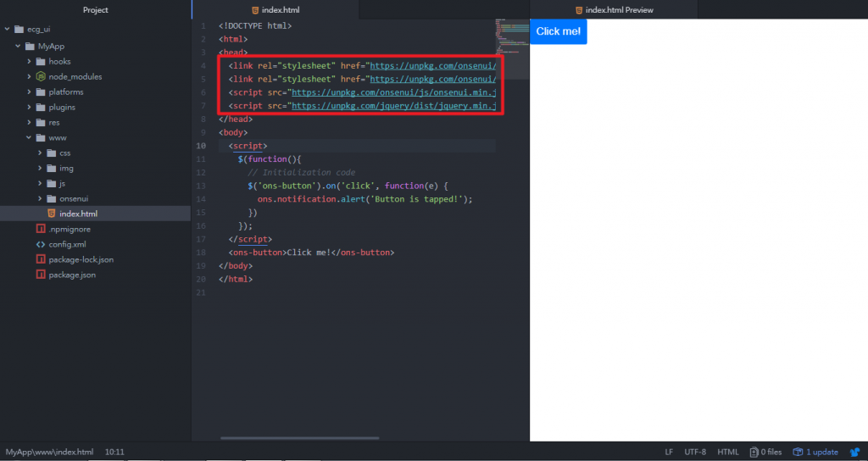The image size is (868, 461).
Task: Open the 1 update status link
Action: tap(816, 453)
